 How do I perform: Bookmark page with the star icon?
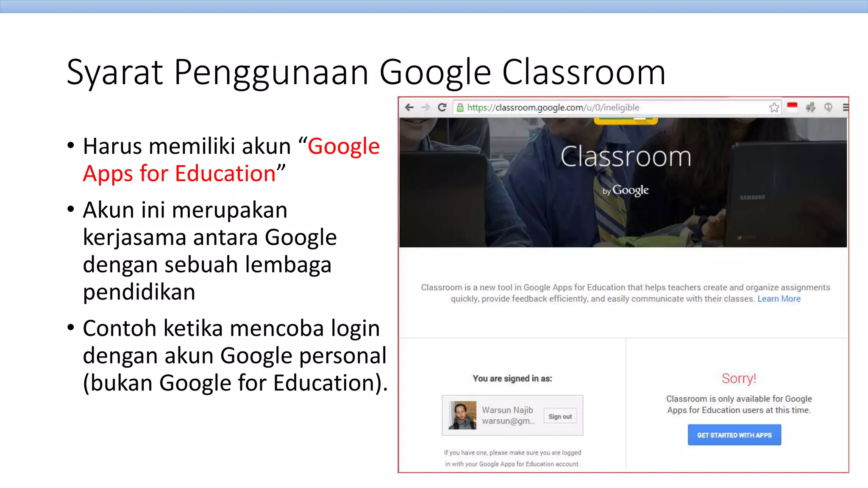coord(774,108)
